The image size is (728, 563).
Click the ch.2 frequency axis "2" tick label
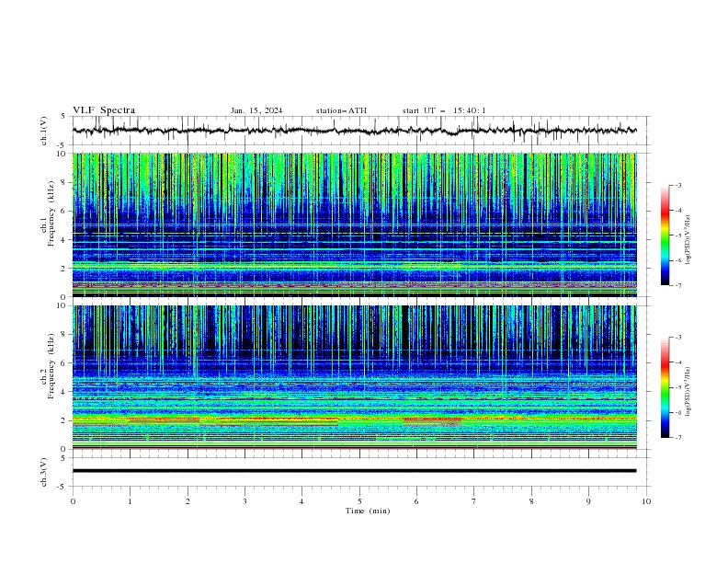pyautogui.click(x=65, y=420)
